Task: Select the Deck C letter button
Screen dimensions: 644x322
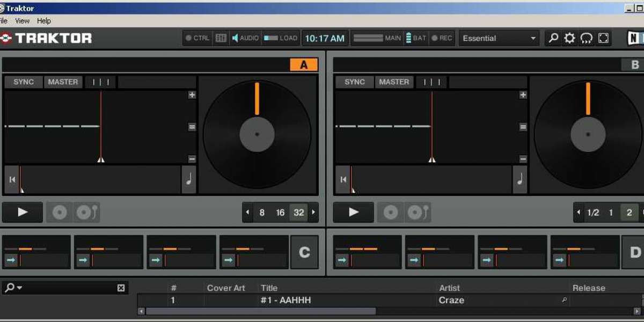Action: 304,252
